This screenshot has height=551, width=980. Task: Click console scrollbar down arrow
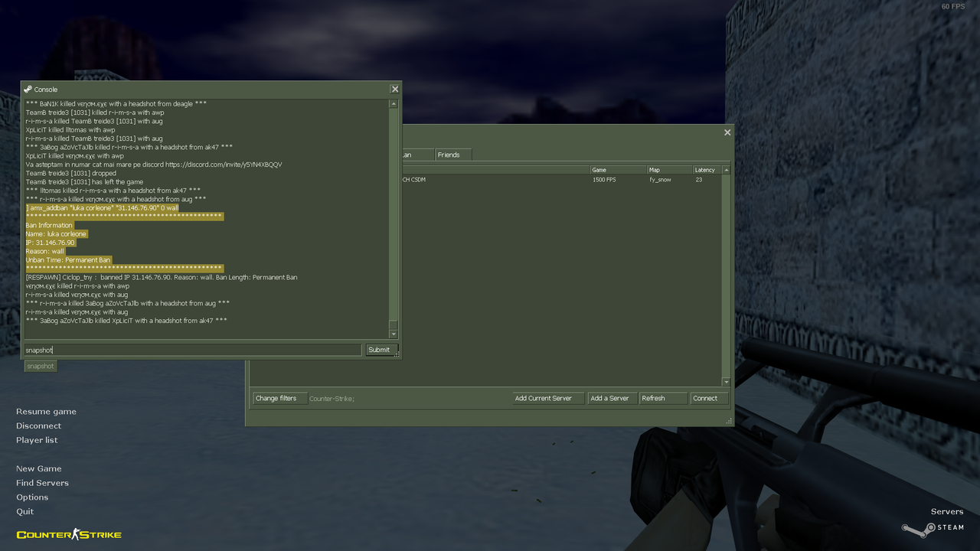point(394,334)
